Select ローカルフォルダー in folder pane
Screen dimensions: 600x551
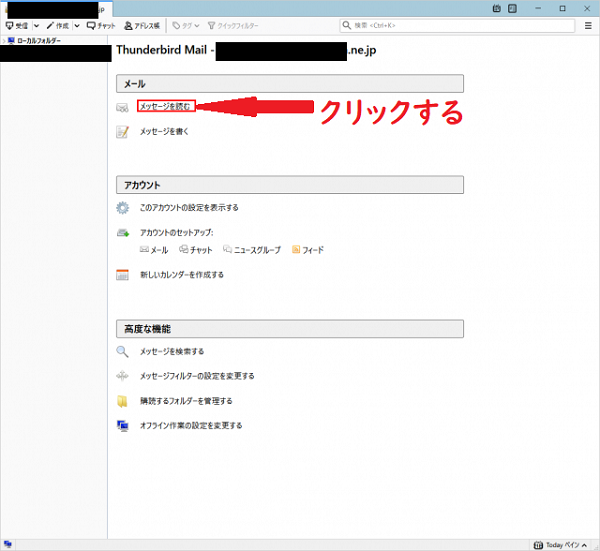point(38,41)
